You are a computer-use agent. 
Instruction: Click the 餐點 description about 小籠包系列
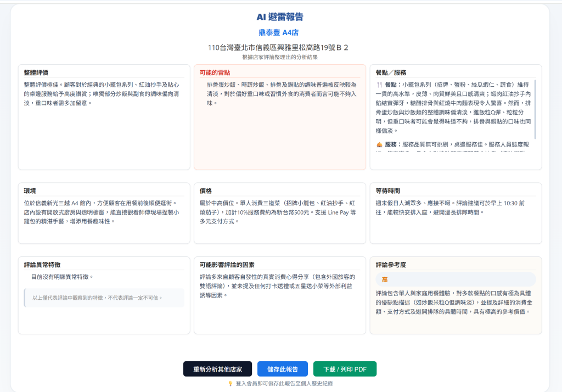tap(453, 108)
